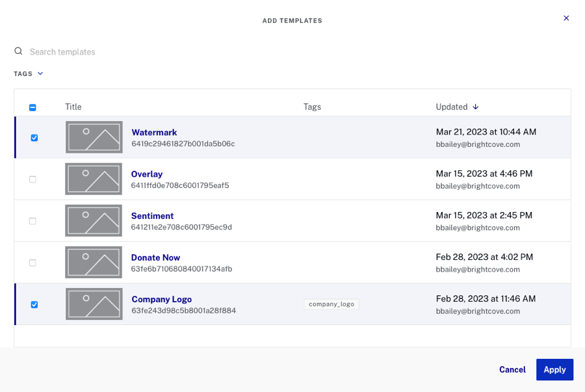Uncheck the Watermark template checkbox
The height and width of the screenshot is (392, 585).
[x=34, y=138]
